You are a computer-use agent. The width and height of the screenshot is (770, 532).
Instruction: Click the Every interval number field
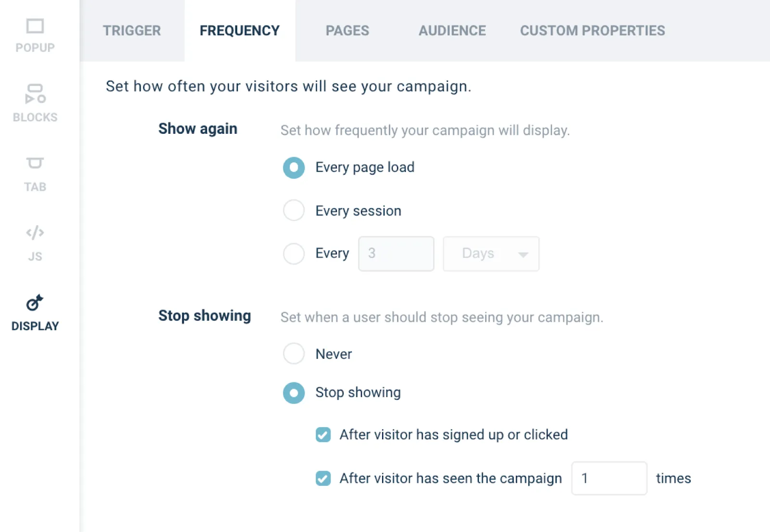[x=396, y=253]
